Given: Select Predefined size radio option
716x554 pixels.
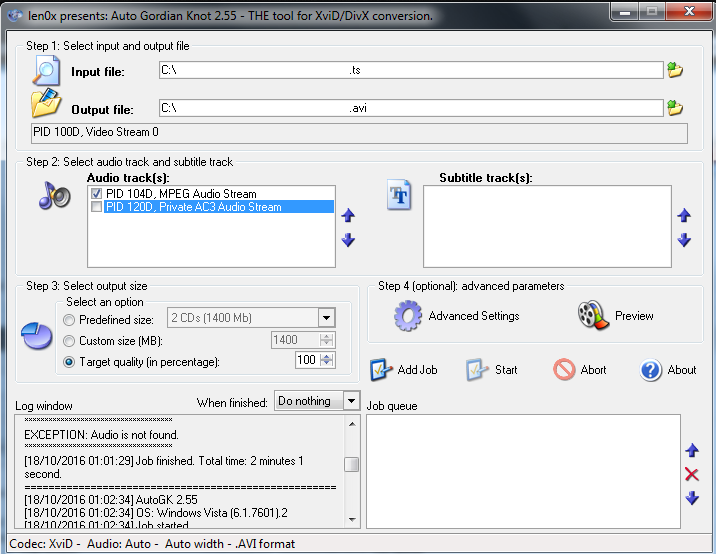Looking at the screenshot, I should (x=69, y=320).
